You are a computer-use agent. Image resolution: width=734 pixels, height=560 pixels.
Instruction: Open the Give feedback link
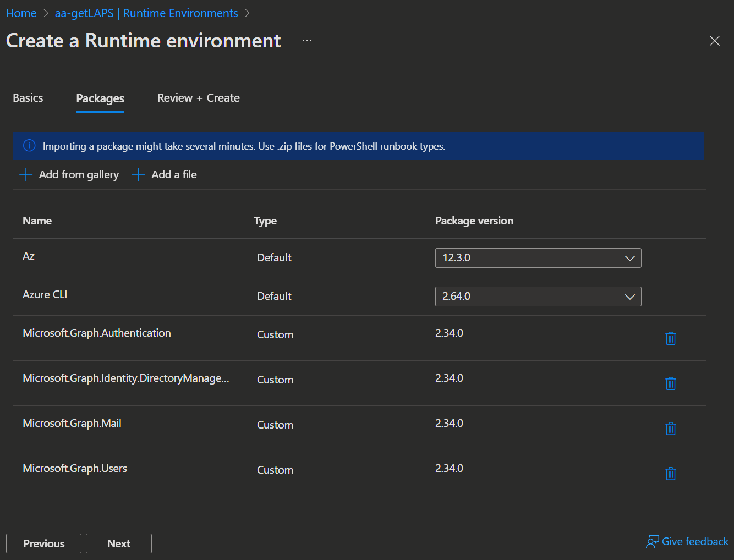(687, 542)
